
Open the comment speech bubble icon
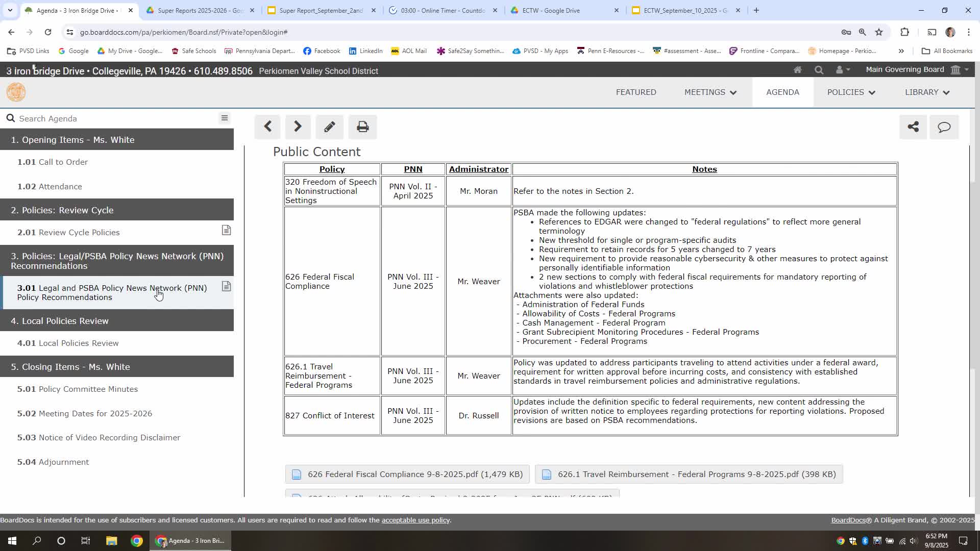944,127
